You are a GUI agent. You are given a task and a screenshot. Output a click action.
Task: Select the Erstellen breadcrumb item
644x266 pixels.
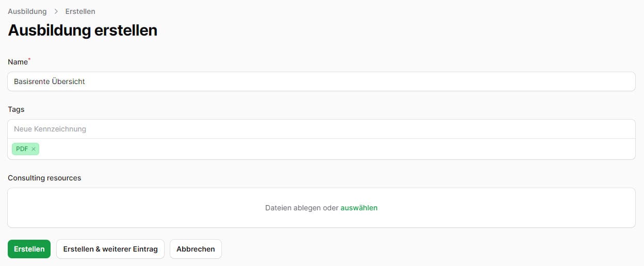point(80,11)
